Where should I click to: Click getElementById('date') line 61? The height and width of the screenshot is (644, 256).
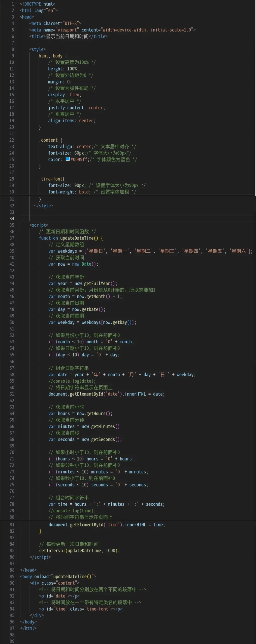107,394
